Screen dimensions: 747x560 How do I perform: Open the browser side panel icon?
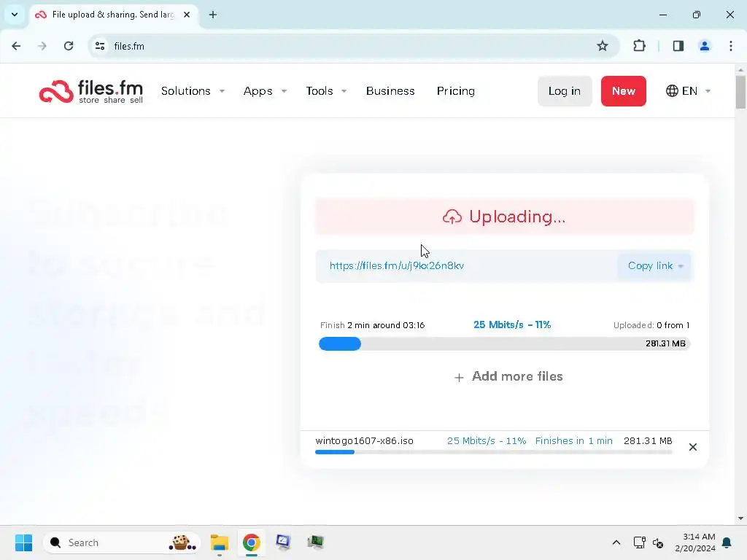678,46
